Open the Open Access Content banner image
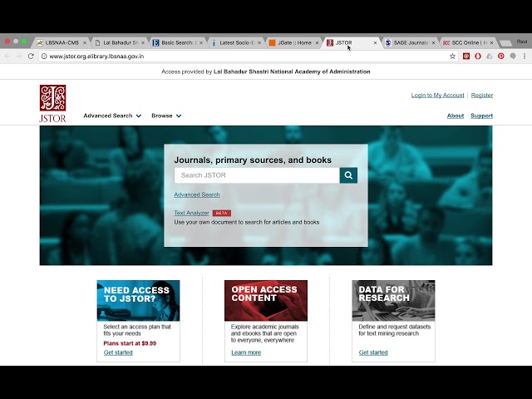This screenshot has width=532, height=399. point(266,301)
